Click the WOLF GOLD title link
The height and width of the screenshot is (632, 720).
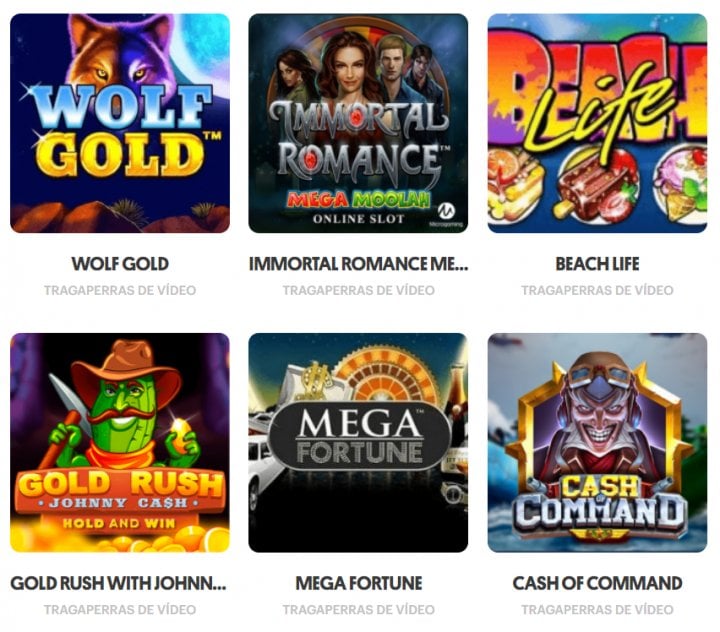pos(120,264)
